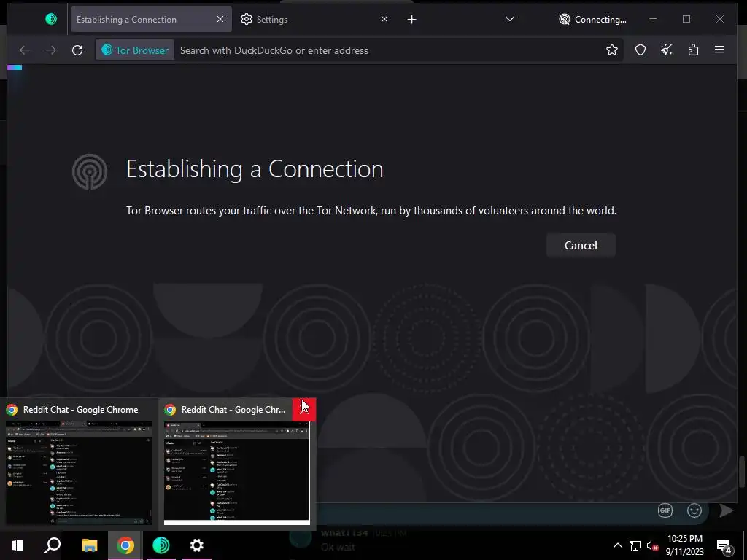
Task: Click the Tor Browser taskbar icon
Action: [161, 545]
